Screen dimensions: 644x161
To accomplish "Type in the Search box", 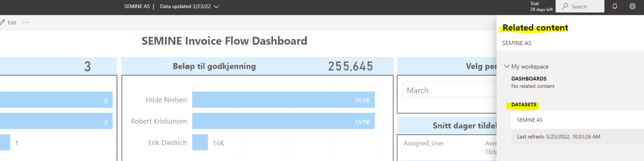I will point(586,6).
